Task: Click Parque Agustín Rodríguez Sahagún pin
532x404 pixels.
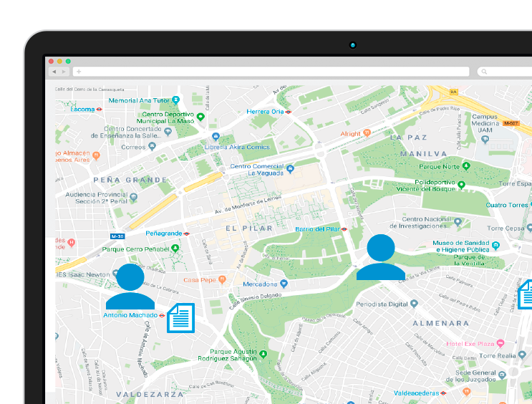Action: pos(263,355)
